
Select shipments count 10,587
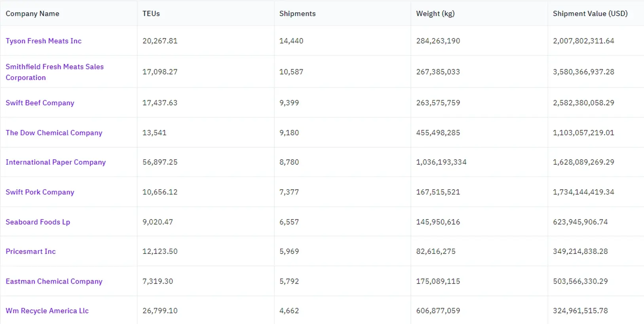pyautogui.click(x=291, y=72)
